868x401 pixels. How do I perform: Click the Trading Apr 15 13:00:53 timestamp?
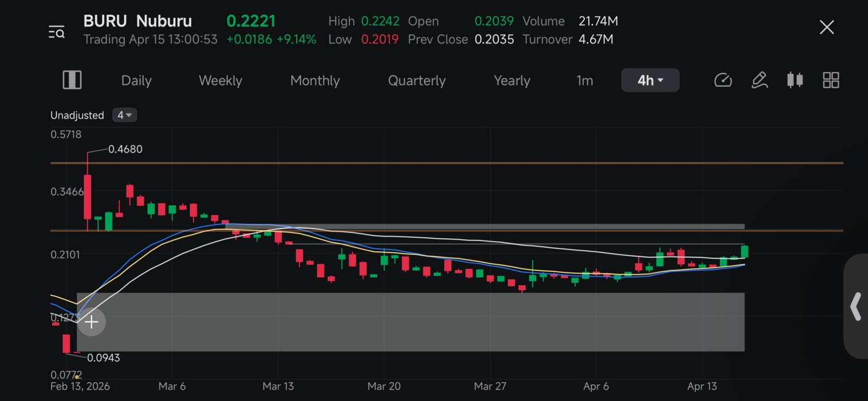click(x=150, y=39)
